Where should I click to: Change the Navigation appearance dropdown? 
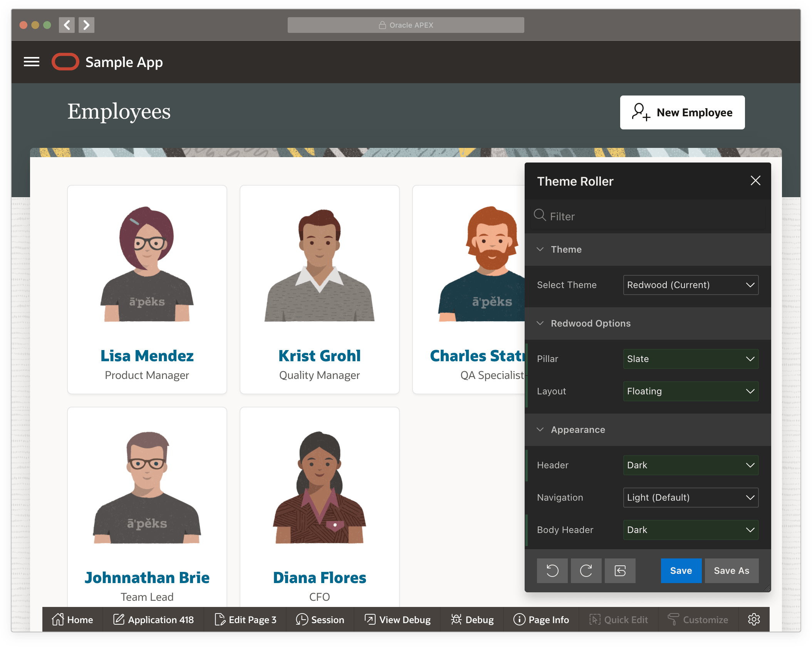point(690,498)
